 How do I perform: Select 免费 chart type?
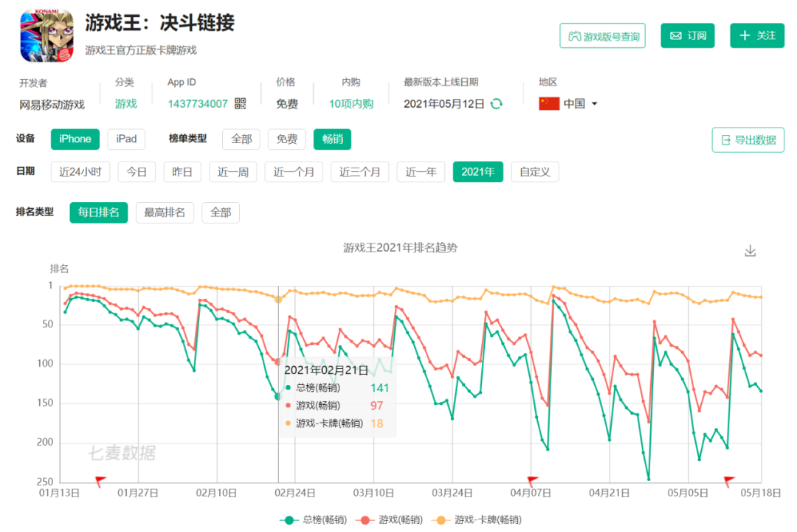(286, 139)
